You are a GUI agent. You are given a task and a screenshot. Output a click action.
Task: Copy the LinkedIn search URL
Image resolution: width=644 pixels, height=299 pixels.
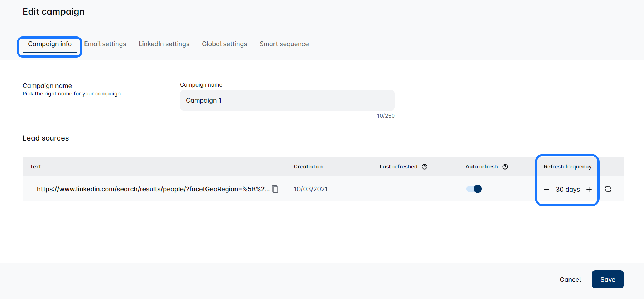pos(275,189)
